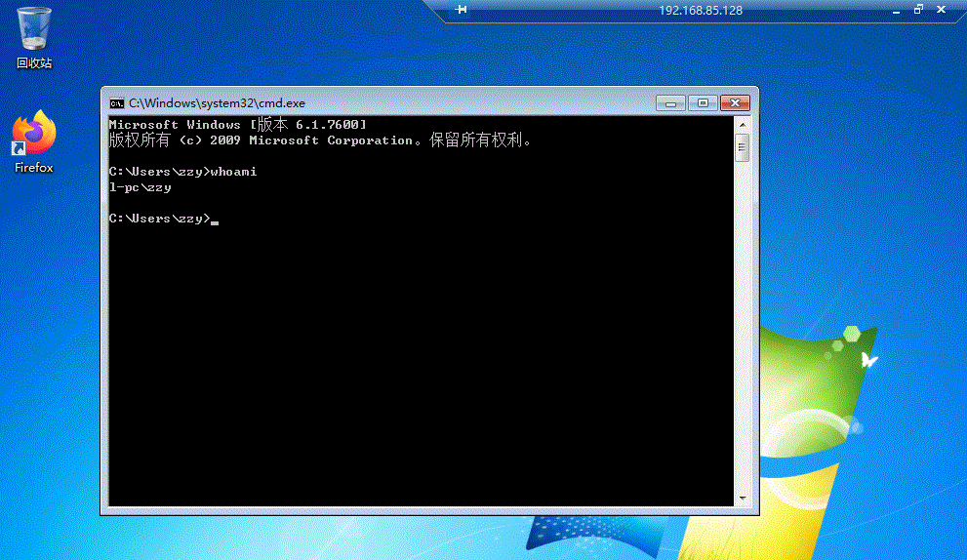Minimize the cmd.exe window
Viewport: 967px width, 560px height.
pos(670,103)
